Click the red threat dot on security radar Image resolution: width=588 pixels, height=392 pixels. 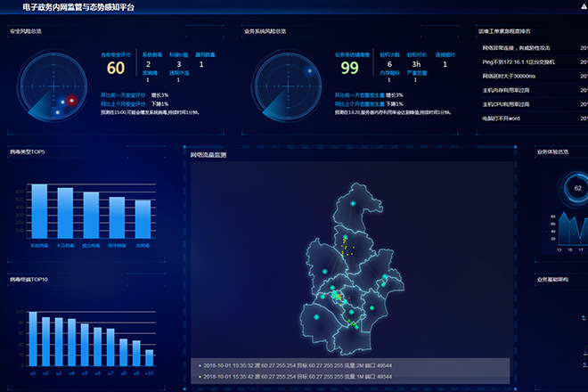72,100
